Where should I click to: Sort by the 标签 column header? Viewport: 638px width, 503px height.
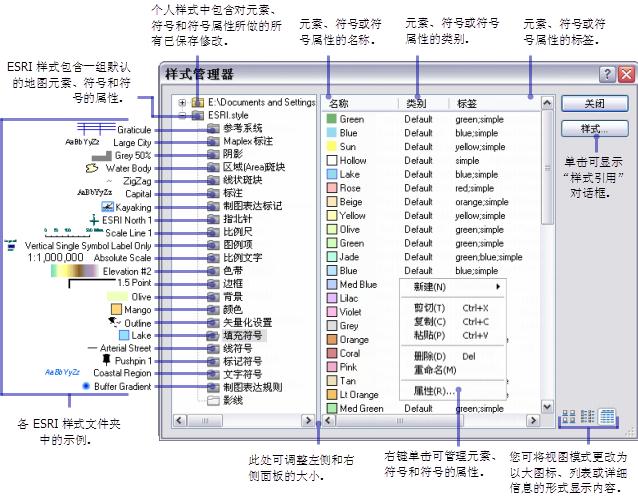pos(495,103)
